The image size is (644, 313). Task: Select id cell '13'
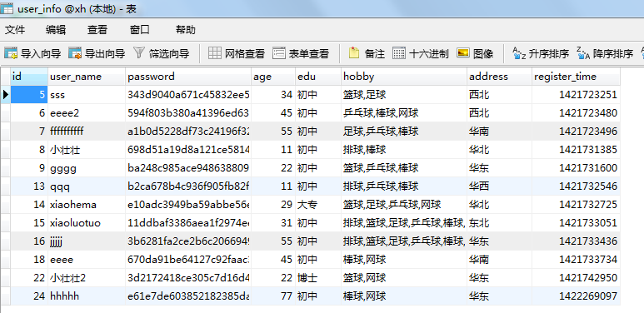tap(29, 186)
